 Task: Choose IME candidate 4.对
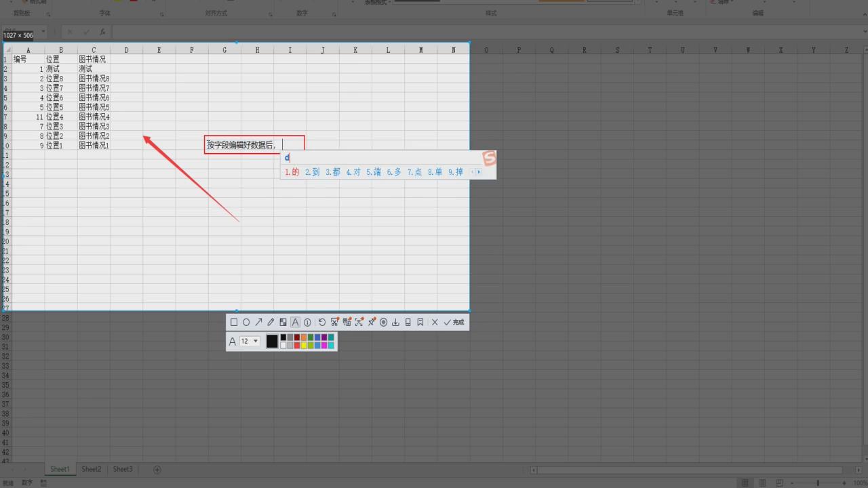[353, 172]
